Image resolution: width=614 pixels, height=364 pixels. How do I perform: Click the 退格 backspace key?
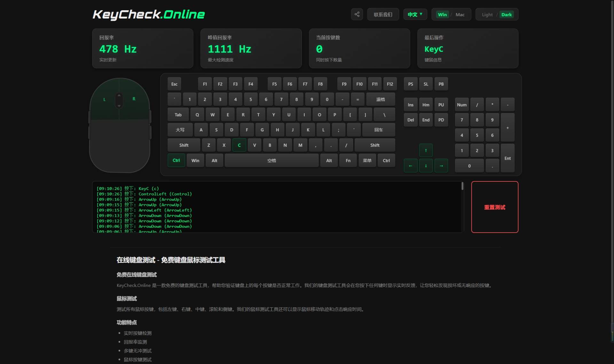click(381, 99)
